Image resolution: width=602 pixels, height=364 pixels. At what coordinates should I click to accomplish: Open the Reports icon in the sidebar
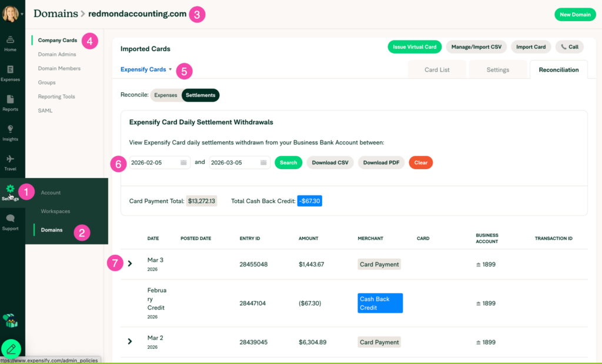coord(11,99)
